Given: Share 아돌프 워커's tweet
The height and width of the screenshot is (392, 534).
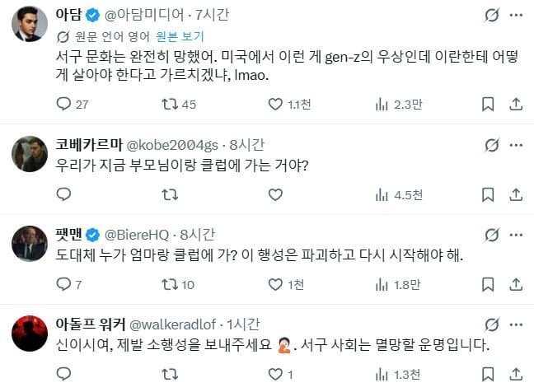Looking at the screenshot, I should (x=516, y=376).
